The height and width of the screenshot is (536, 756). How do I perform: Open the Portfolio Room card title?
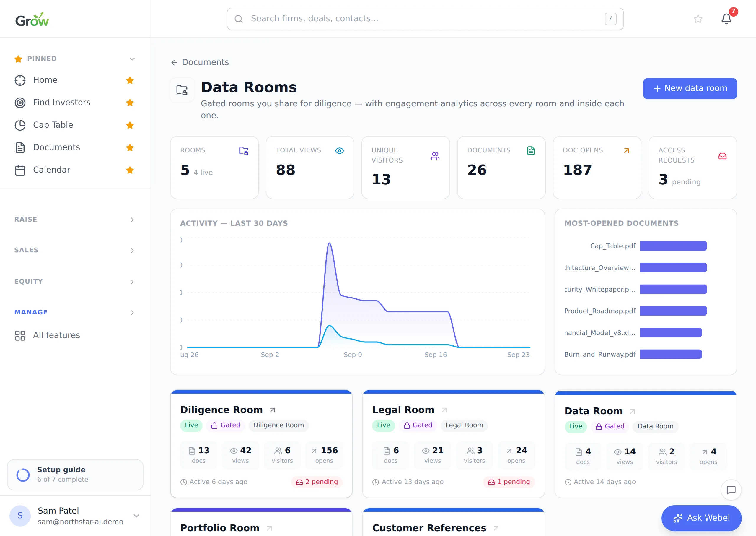coord(220,528)
